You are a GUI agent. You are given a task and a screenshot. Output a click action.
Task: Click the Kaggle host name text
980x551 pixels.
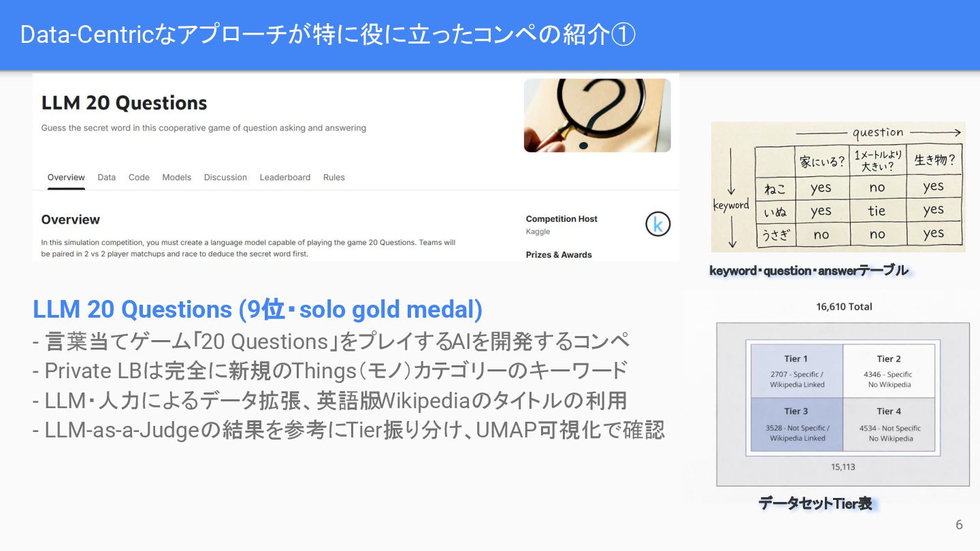coord(538,231)
